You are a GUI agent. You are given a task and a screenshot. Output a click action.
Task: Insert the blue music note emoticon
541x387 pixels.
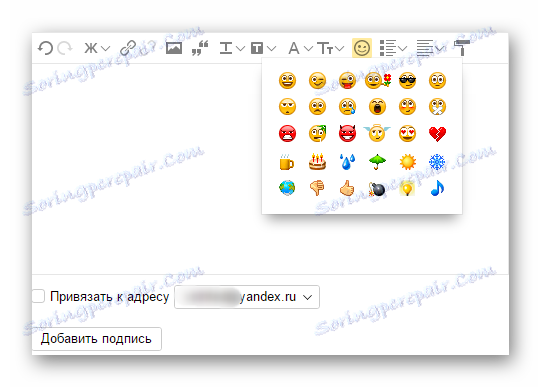point(437,188)
